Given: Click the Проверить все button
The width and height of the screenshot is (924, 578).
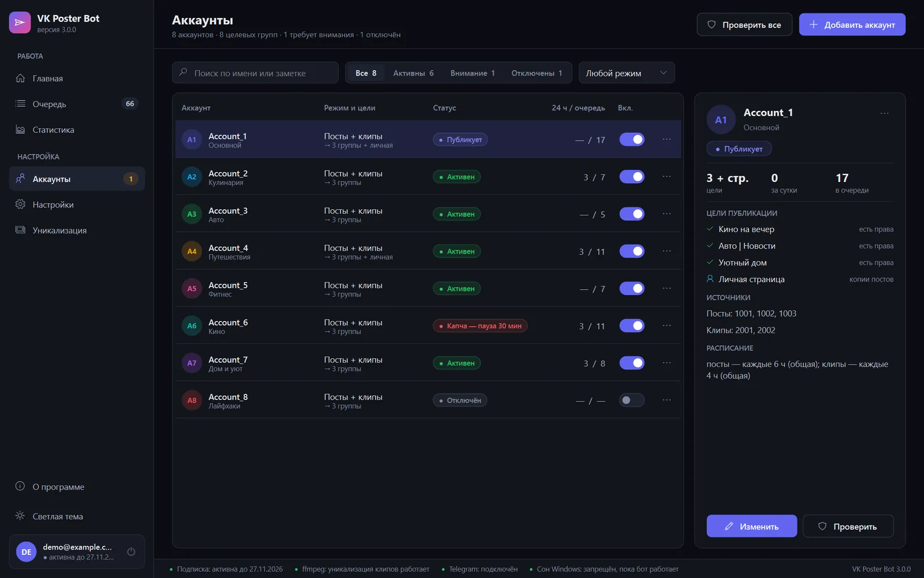Looking at the screenshot, I should click(744, 24).
